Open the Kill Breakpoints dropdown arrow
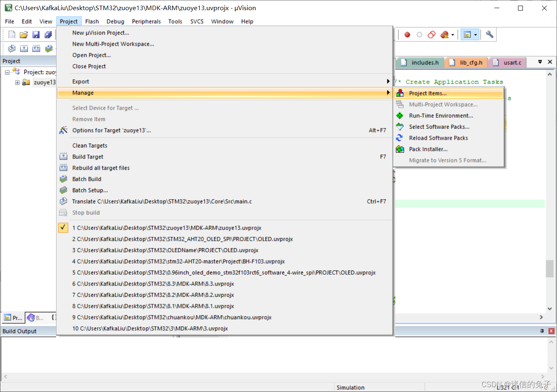 click(453, 35)
